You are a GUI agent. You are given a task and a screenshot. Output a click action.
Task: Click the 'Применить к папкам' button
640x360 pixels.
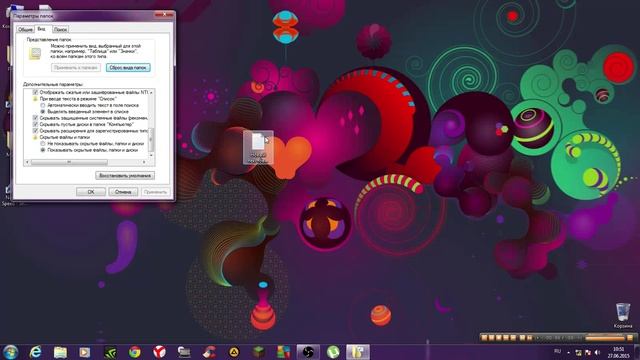coord(76,68)
